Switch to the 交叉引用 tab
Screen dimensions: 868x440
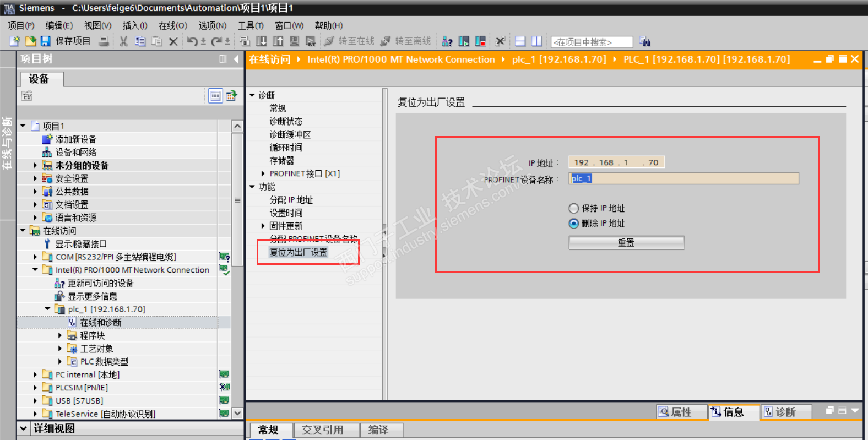point(327,430)
